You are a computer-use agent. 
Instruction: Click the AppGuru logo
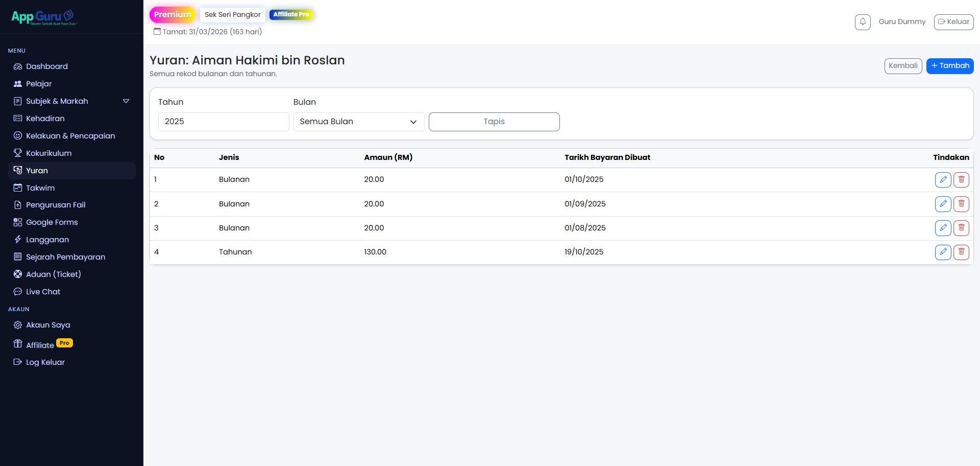[44, 17]
